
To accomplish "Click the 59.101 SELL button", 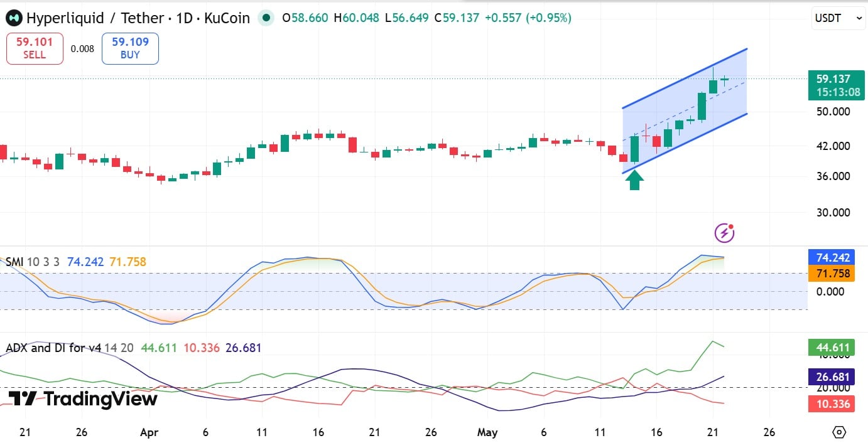I will (35, 48).
